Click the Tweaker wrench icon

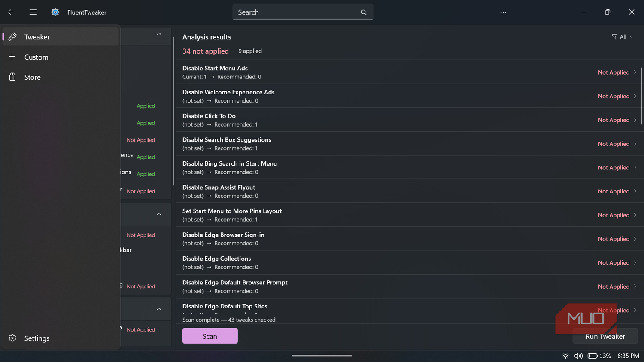12,37
